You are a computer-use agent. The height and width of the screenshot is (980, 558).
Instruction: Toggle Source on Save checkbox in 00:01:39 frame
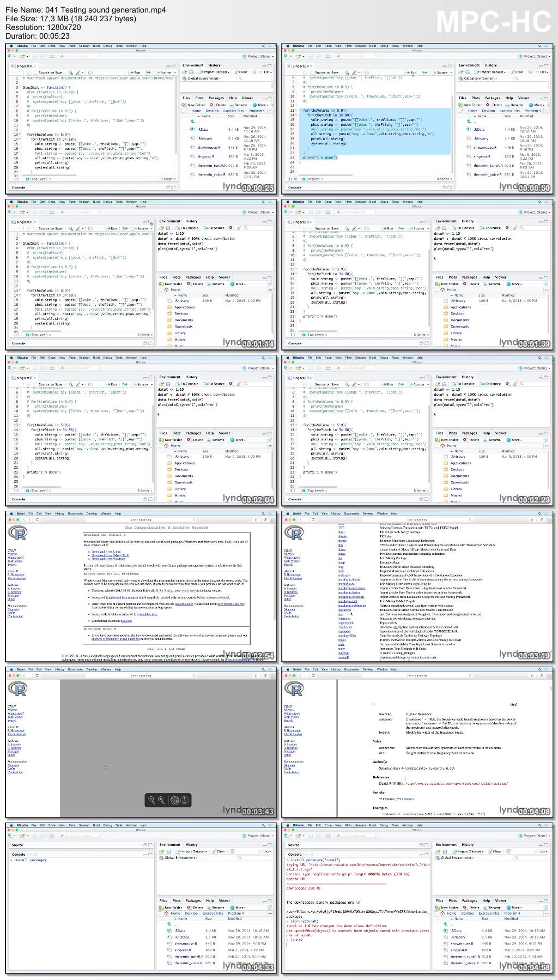312,228
